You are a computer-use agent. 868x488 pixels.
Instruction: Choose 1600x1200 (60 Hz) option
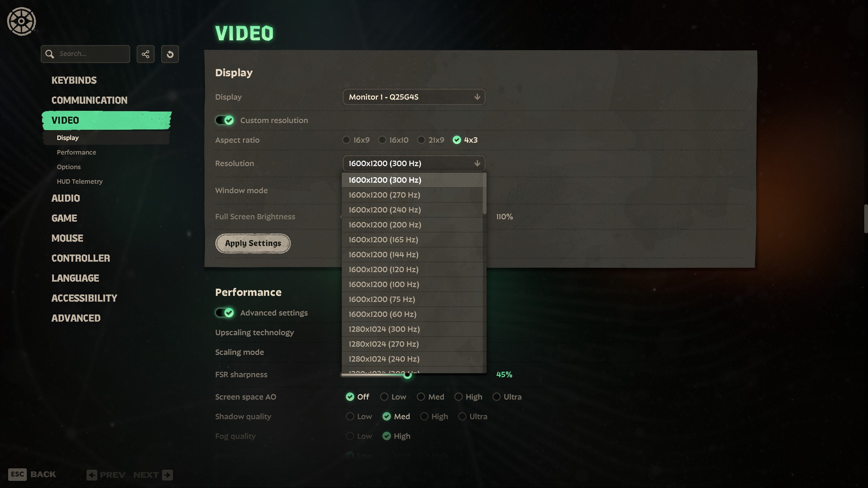tap(412, 314)
